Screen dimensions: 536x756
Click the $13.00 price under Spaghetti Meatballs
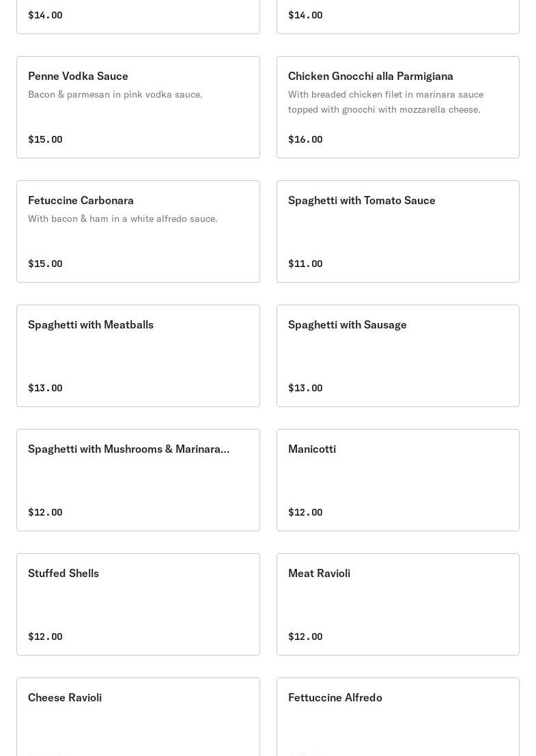click(45, 388)
